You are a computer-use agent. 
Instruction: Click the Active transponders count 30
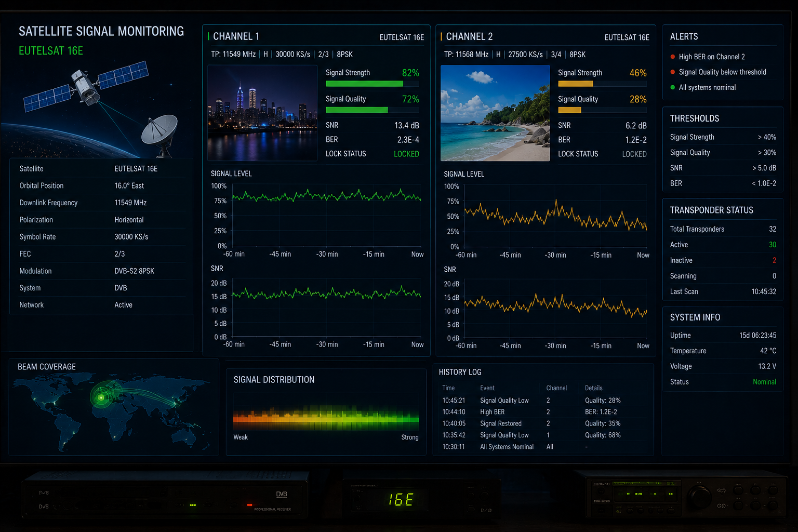point(773,245)
